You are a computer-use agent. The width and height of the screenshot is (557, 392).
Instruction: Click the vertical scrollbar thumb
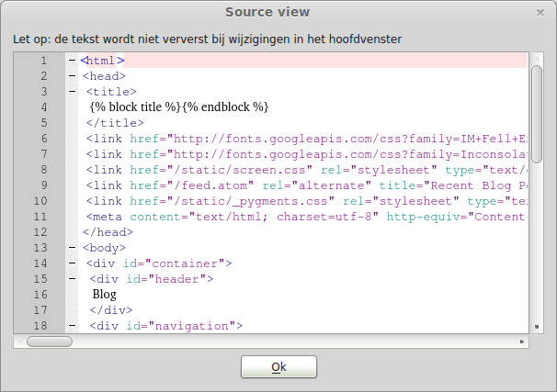[x=537, y=114]
